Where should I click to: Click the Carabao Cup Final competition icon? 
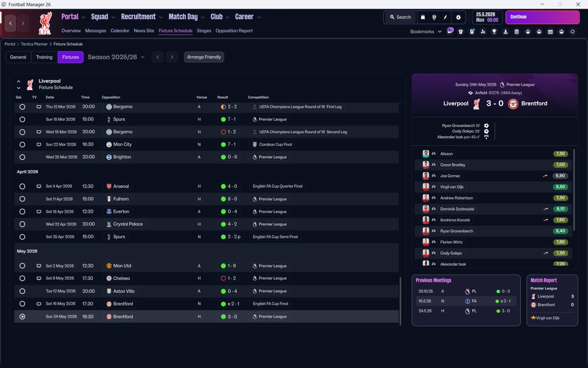[254, 144]
